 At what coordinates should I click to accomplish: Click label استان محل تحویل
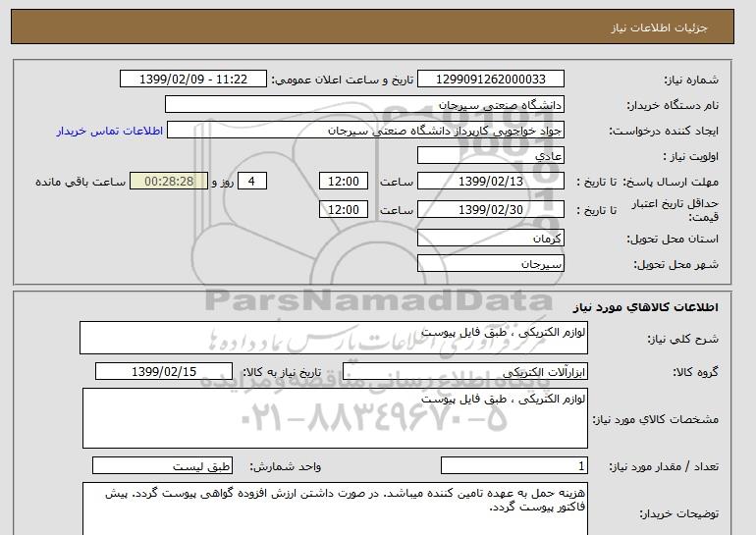pos(673,239)
